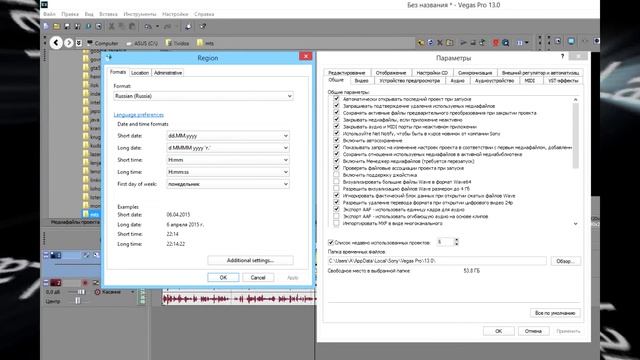The width and height of the screenshot is (640, 360).
Task: Toggle 'Закрывать медиафайлы, если приложение неактивно' checkbox
Action: (336, 120)
